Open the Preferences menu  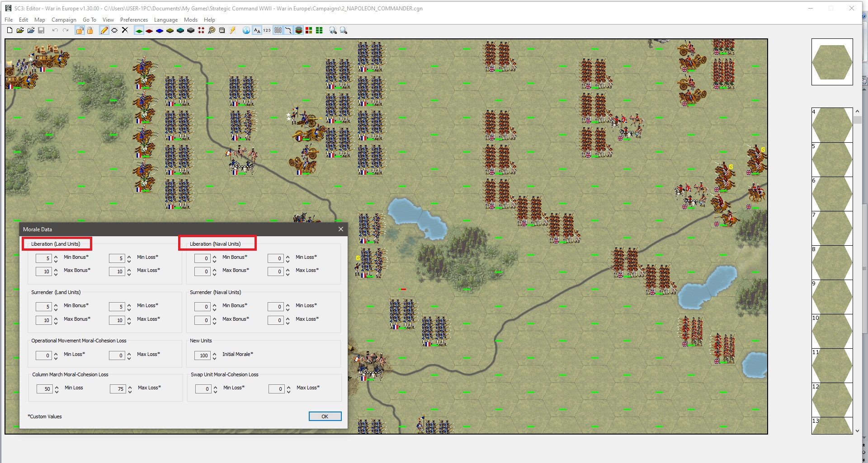pyautogui.click(x=134, y=20)
